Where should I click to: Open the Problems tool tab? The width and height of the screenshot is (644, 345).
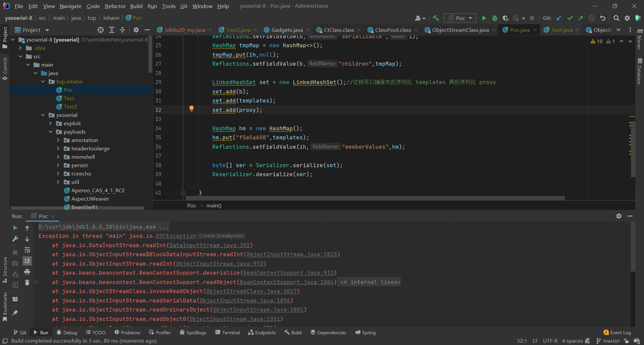pos(127,333)
